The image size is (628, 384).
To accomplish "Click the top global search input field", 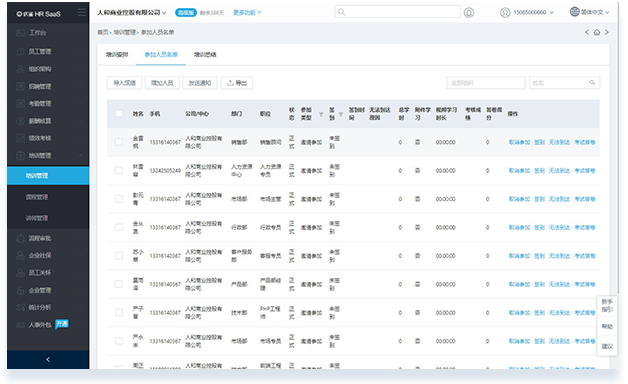I will coord(397,12).
